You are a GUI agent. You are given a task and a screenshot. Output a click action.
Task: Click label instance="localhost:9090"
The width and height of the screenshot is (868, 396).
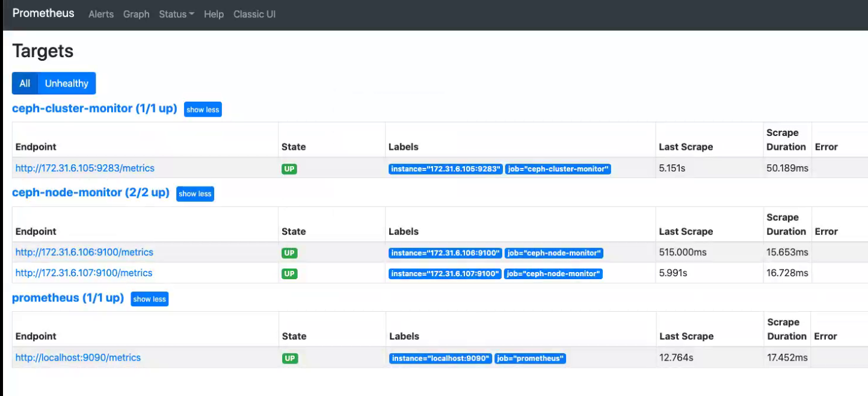[441, 359]
